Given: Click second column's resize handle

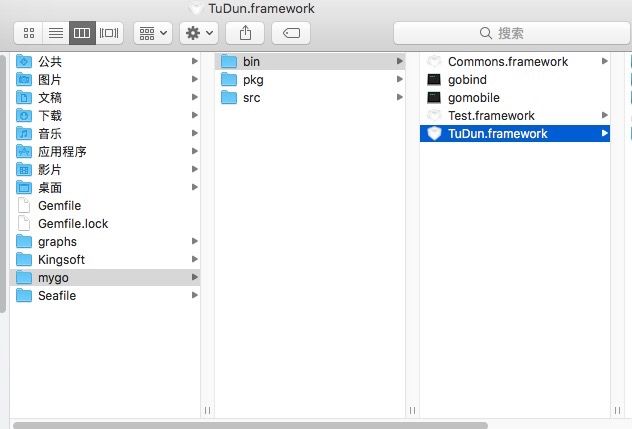Looking at the screenshot, I should 412,410.
